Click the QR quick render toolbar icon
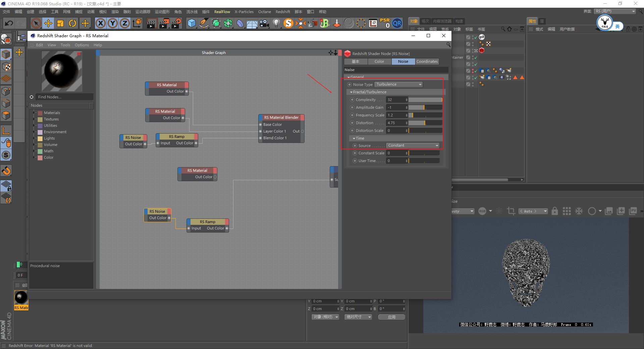Image resolution: width=644 pixels, height=349 pixels. (x=397, y=23)
